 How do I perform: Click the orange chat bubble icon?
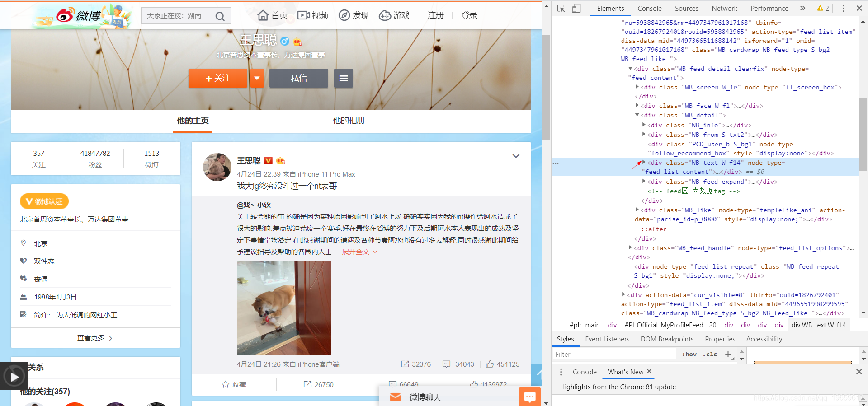pyautogui.click(x=529, y=397)
